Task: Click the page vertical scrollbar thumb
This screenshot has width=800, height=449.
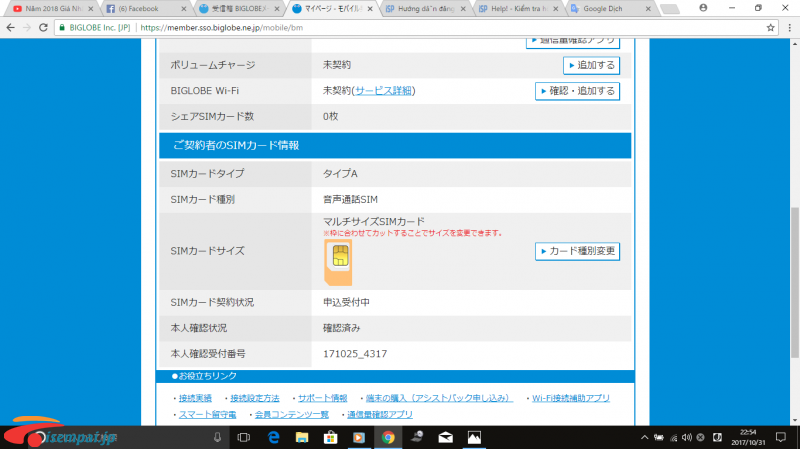Action: click(795, 282)
